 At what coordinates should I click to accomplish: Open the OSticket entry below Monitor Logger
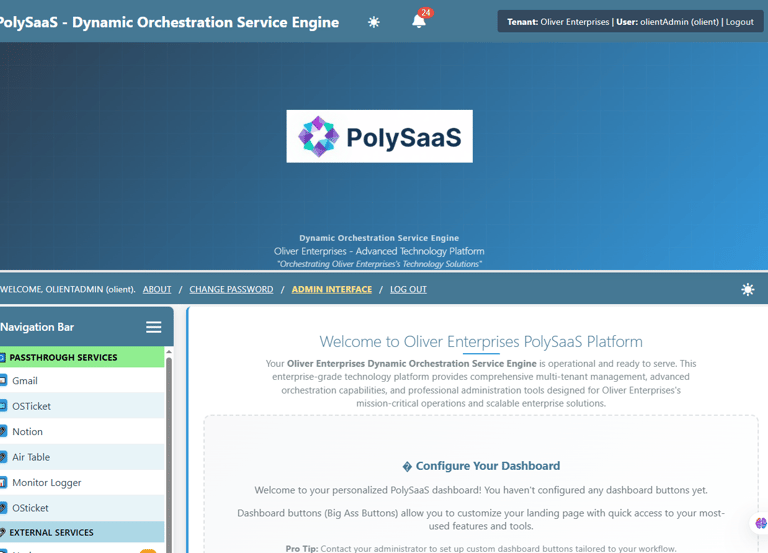tap(82, 507)
